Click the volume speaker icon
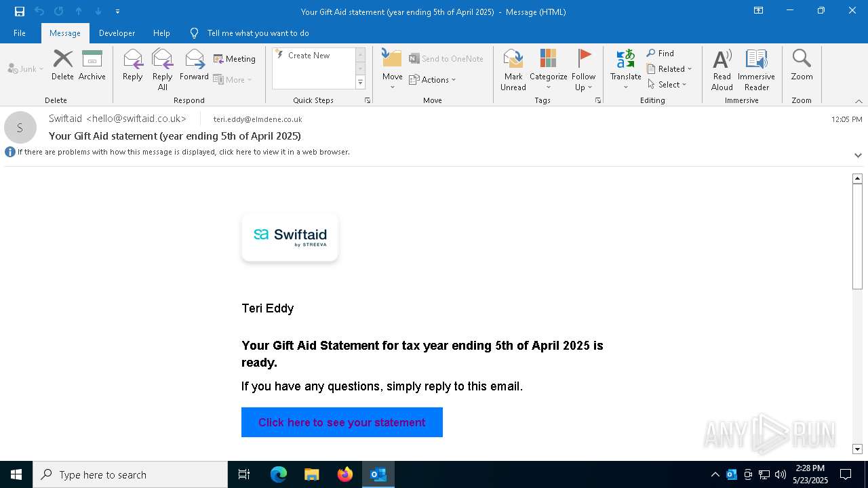The width and height of the screenshot is (868, 488). click(x=780, y=474)
